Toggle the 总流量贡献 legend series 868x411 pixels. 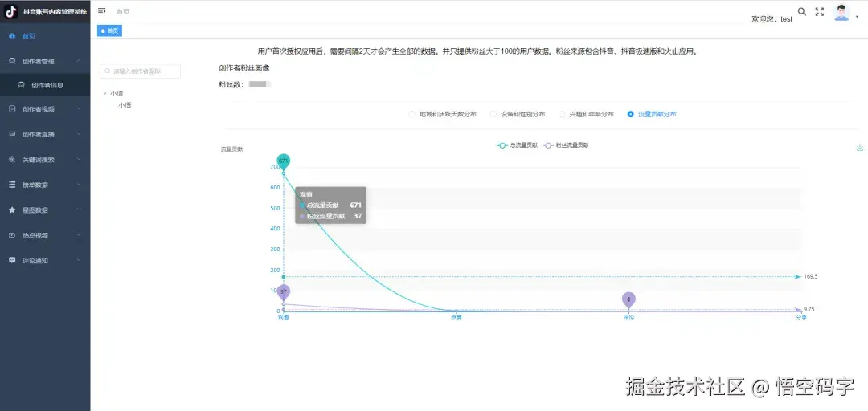coord(517,145)
